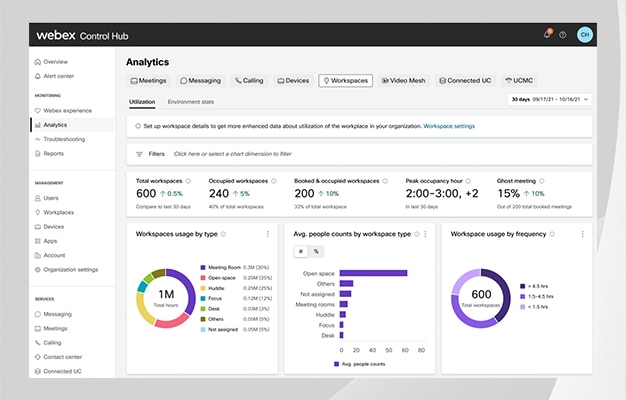Toggle chart to number (#) view
626x400 pixels.
pos(301,251)
